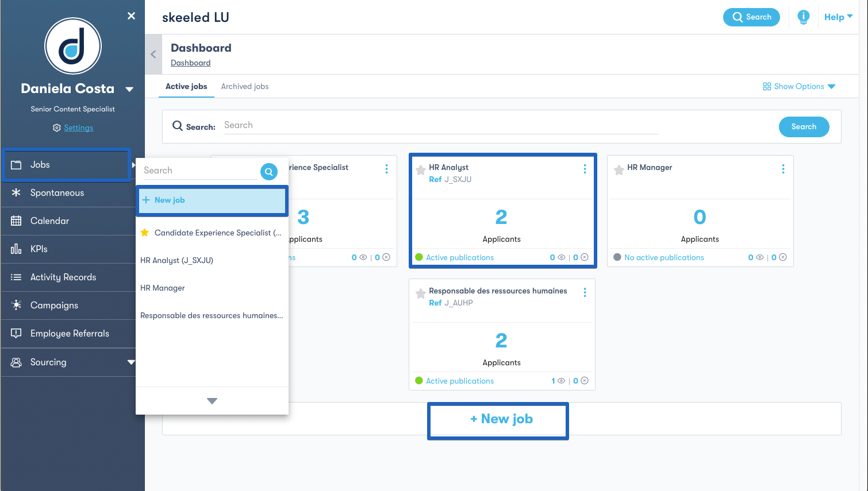The width and height of the screenshot is (868, 491).
Task: Click the Sourcing people icon
Action: (16, 362)
